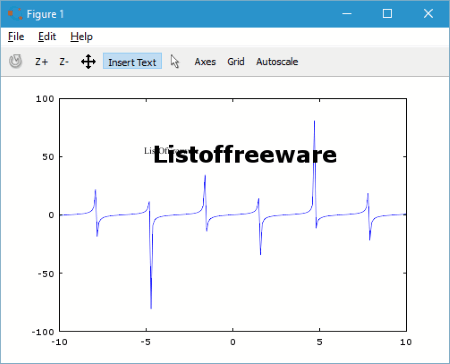This screenshot has height=364, width=450.
Task: Toggle the Insert Text tool
Action: (x=132, y=62)
